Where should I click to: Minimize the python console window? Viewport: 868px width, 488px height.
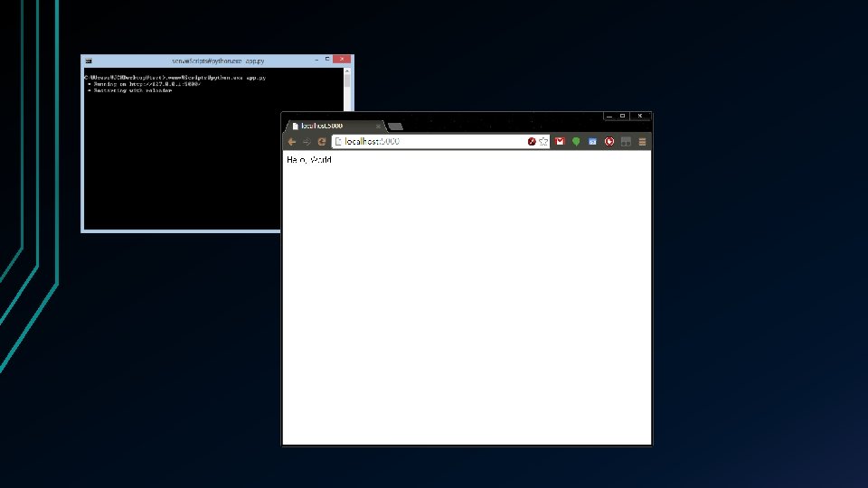pyautogui.click(x=316, y=60)
